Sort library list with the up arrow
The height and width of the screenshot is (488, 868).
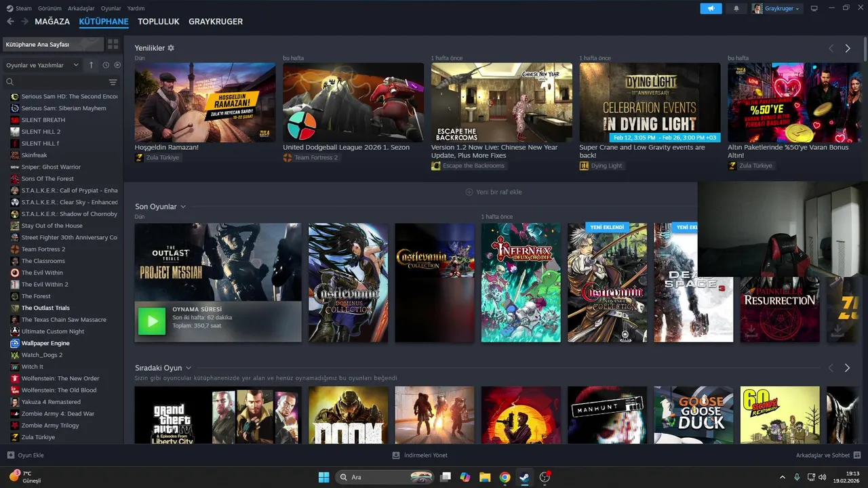(x=92, y=65)
